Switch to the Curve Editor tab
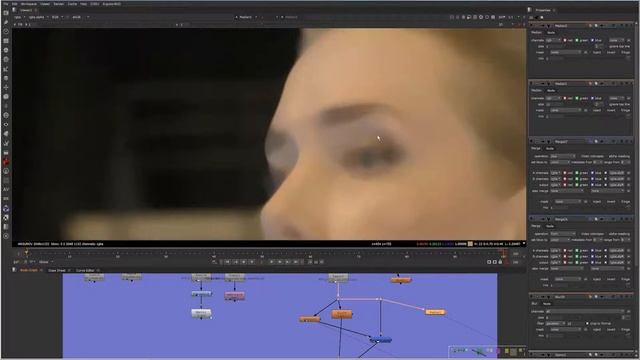 [x=85, y=270]
